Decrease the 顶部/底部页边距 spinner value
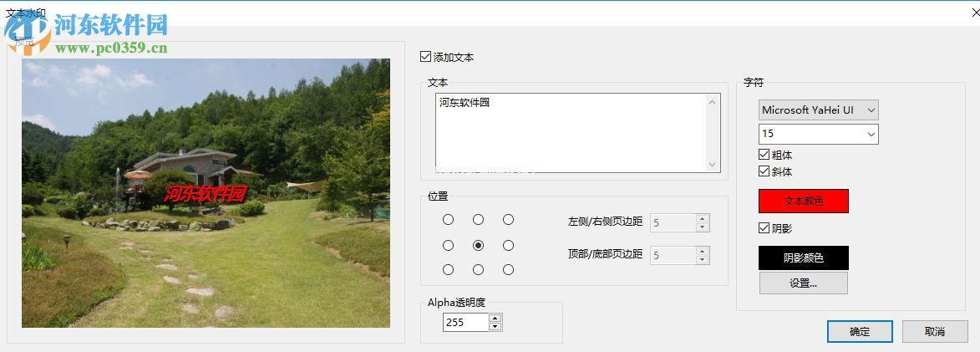 click(703, 259)
